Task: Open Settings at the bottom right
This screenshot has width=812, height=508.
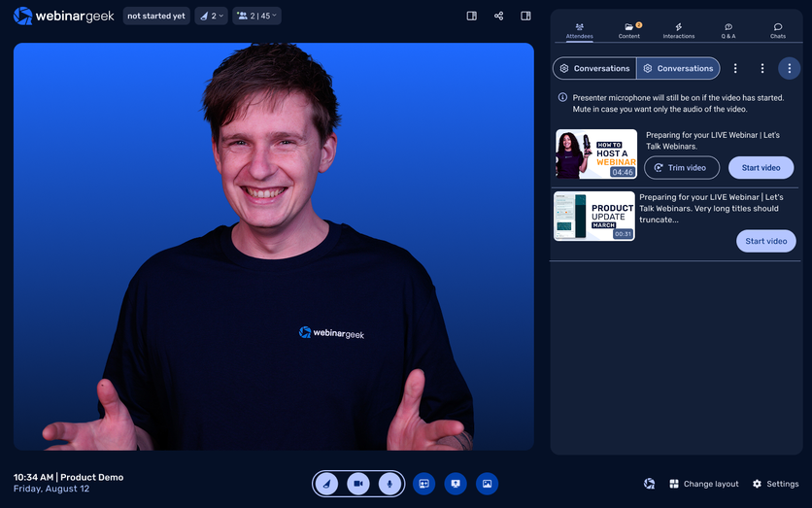Action: coord(775,484)
